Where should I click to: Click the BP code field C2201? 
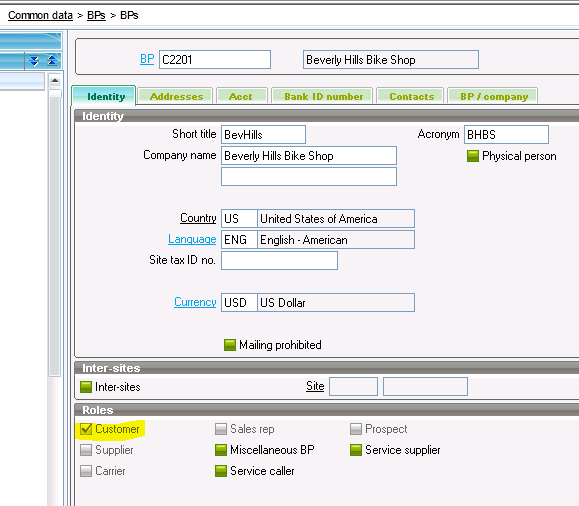tap(215, 59)
